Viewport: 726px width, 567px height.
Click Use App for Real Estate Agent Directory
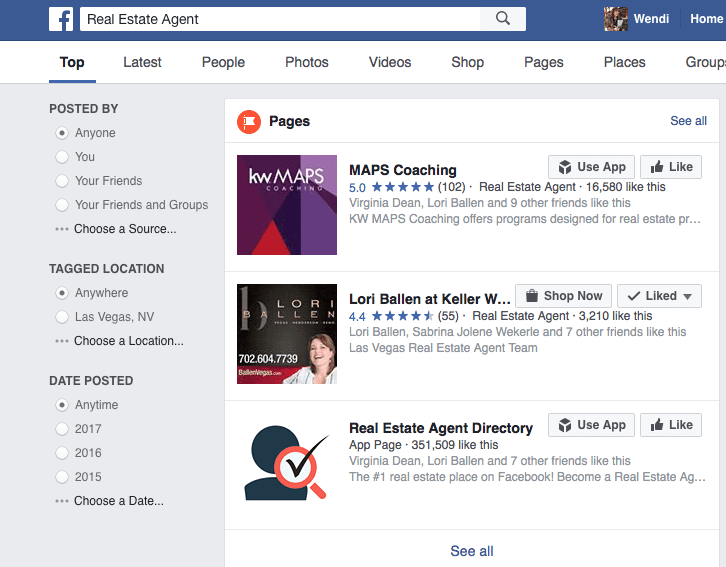591,425
